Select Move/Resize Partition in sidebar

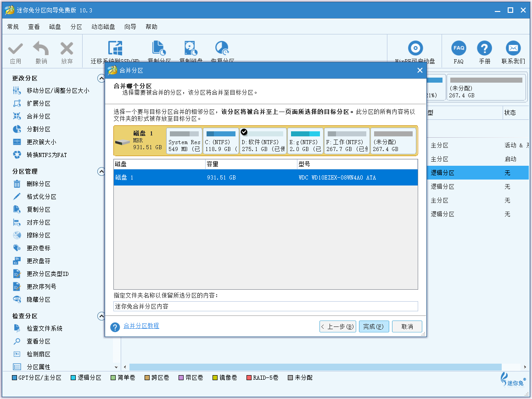(51, 90)
